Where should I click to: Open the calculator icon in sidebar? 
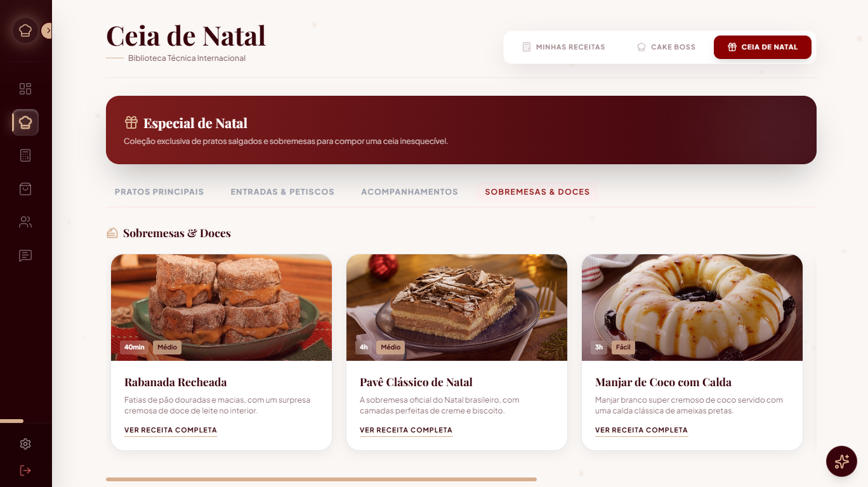point(25,155)
